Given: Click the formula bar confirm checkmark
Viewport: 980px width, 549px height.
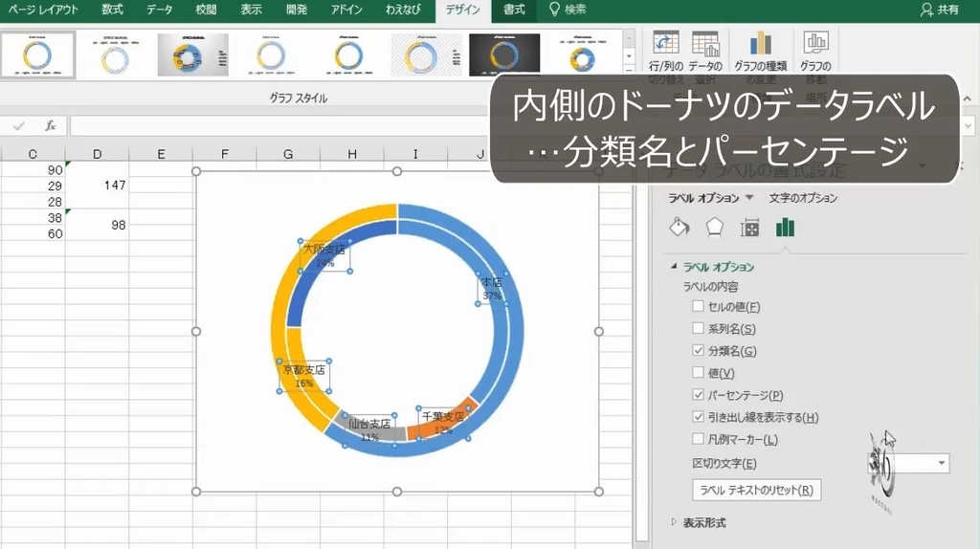Looking at the screenshot, I should 19,126.
